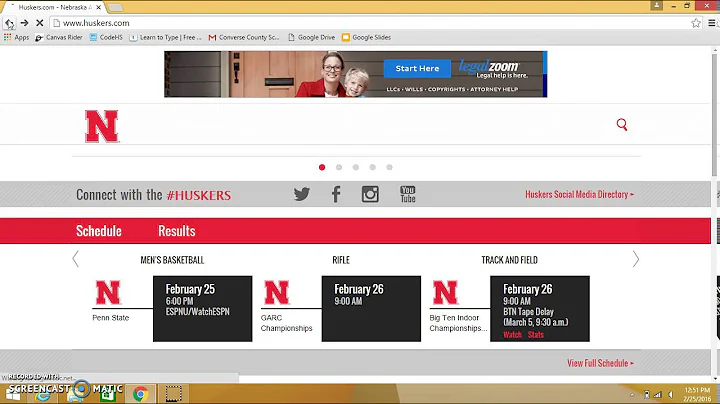Open February 26 rifle event card

click(371, 309)
